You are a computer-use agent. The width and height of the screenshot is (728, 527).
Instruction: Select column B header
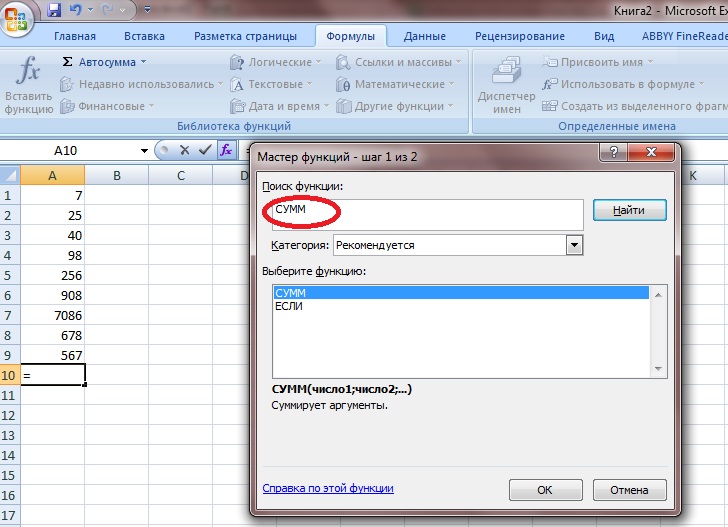[x=117, y=176]
